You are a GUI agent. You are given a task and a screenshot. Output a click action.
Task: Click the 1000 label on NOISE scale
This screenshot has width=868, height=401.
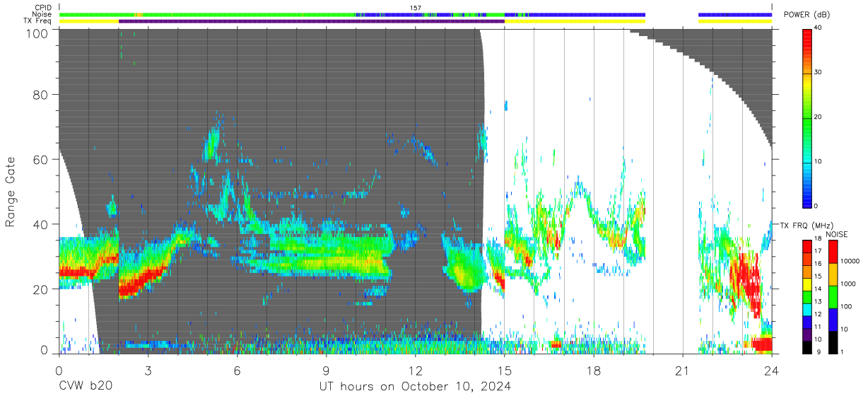point(848,284)
